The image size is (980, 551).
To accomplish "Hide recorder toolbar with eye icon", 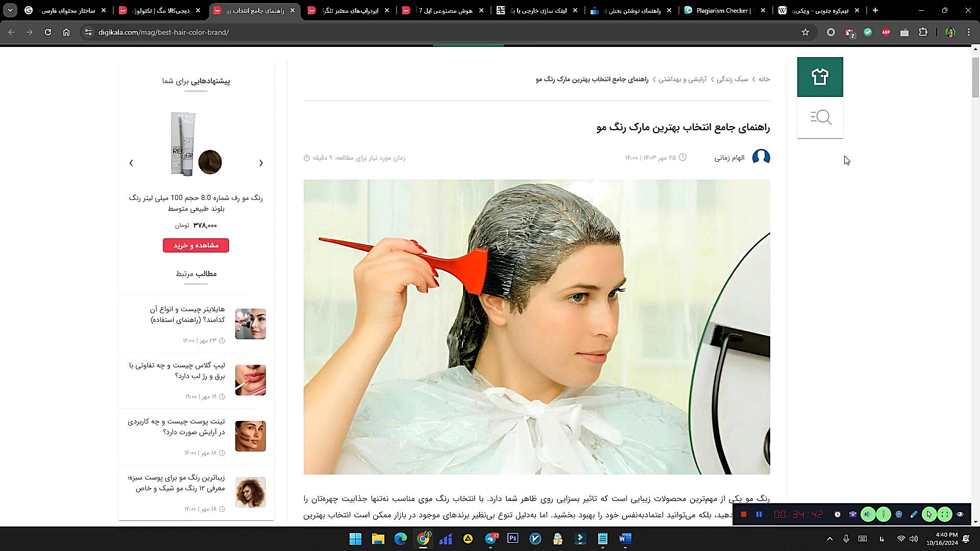I will click(x=960, y=514).
